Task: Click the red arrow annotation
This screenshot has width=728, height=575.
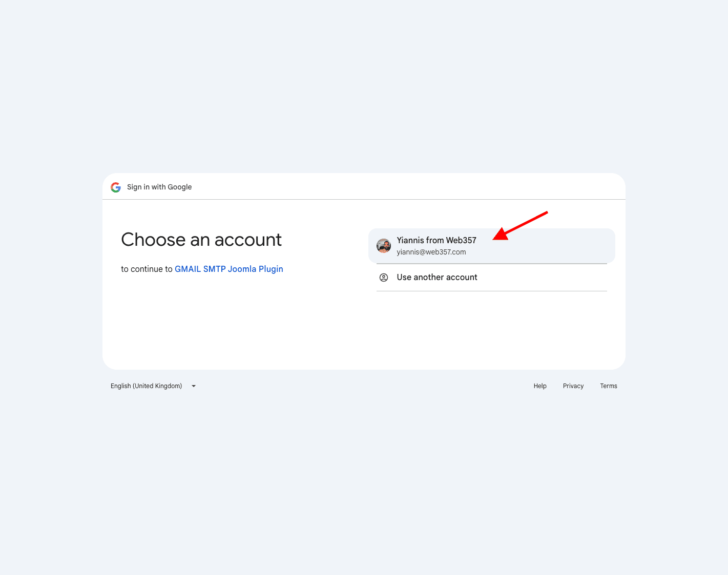Action: click(519, 225)
